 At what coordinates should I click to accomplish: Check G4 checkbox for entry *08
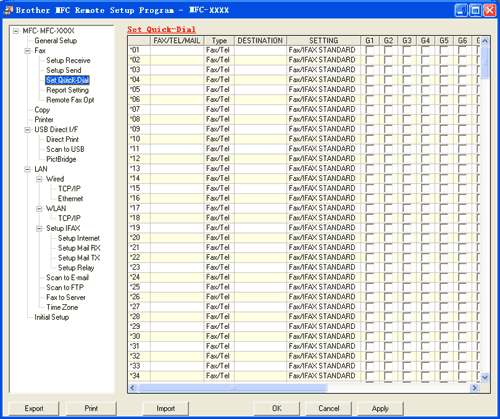pyautogui.click(x=425, y=119)
